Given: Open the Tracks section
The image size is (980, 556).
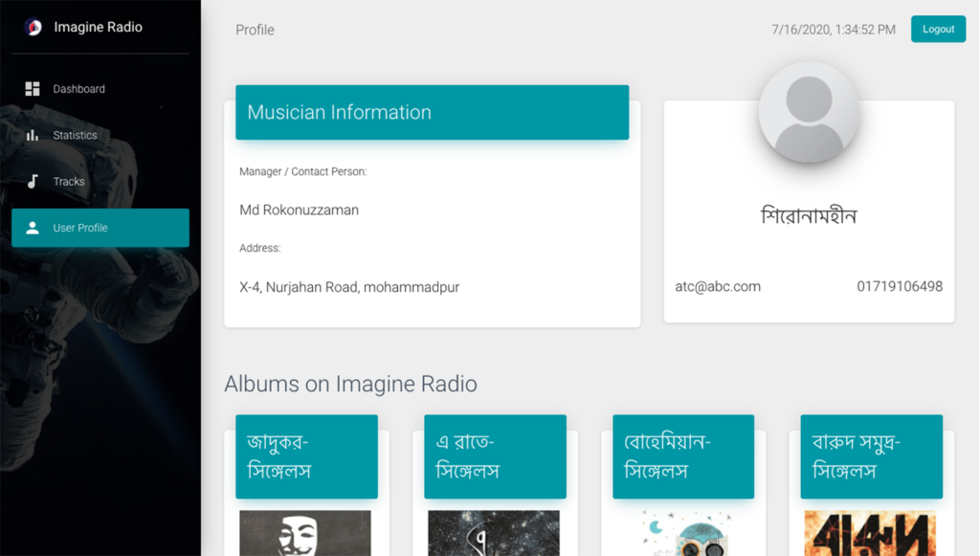Looking at the screenshot, I should tap(69, 182).
